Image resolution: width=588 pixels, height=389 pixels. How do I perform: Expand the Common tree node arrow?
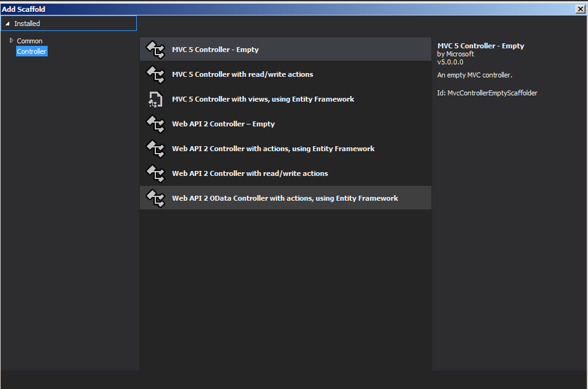[11, 41]
